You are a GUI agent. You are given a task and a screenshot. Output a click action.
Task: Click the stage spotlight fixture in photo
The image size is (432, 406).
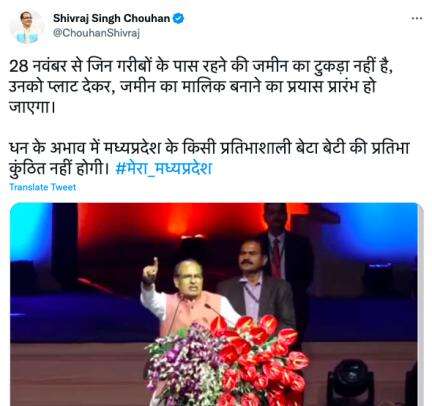pos(350,383)
